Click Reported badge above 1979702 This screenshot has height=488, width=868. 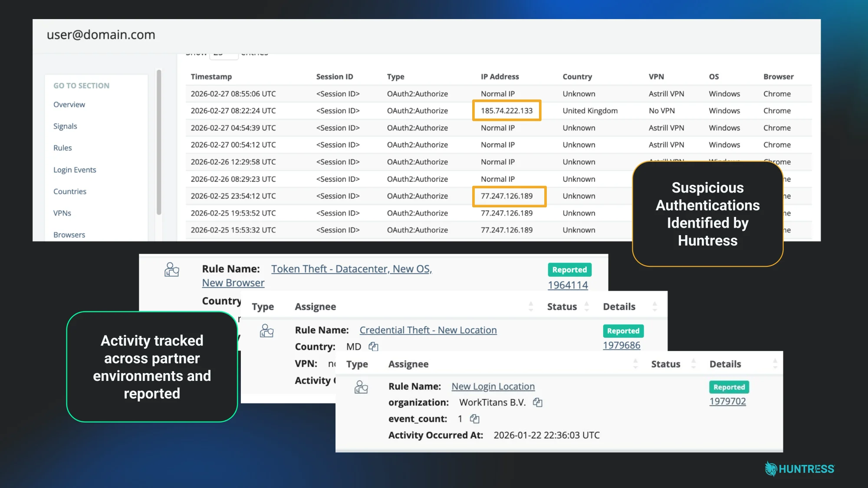click(x=729, y=387)
